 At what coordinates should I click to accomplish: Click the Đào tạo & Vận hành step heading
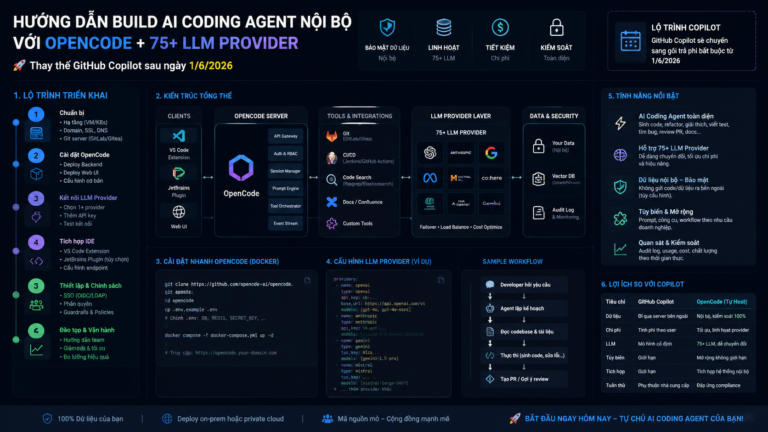click(87, 330)
